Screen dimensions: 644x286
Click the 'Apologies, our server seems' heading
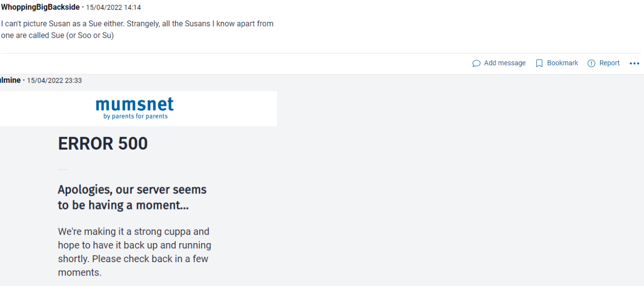coord(132,190)
